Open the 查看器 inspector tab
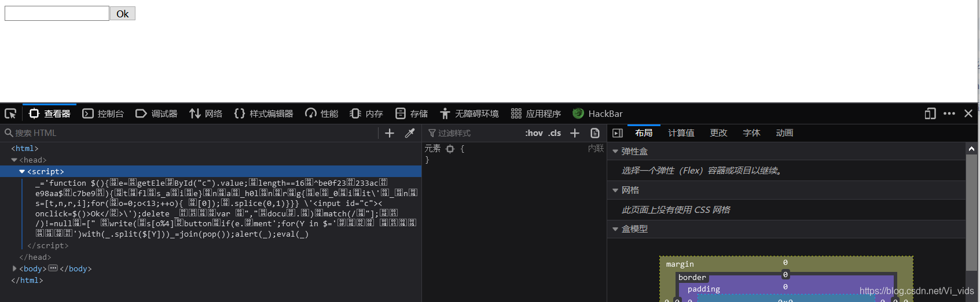Viewport: 980px width, 302px height. click(50, 113)
